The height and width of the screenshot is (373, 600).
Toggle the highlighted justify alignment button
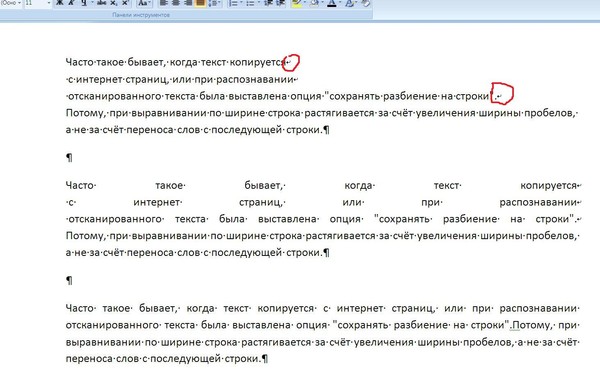[200, 3]
